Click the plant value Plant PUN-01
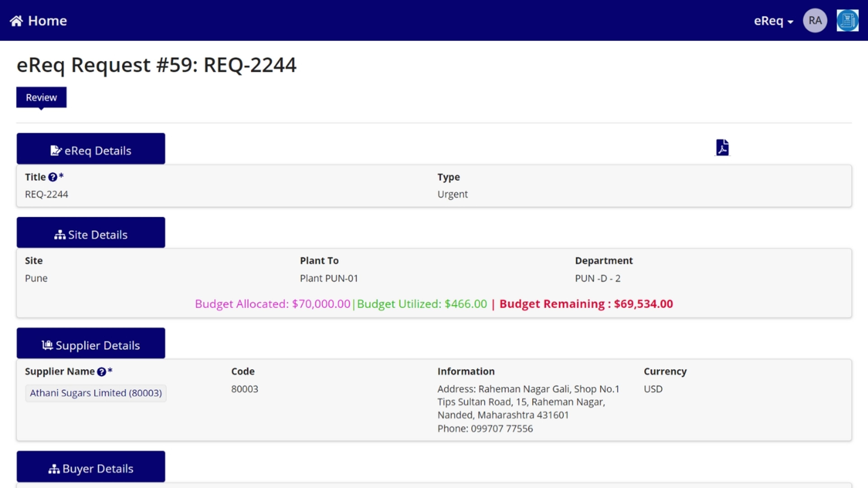 (x=329, y=278)
